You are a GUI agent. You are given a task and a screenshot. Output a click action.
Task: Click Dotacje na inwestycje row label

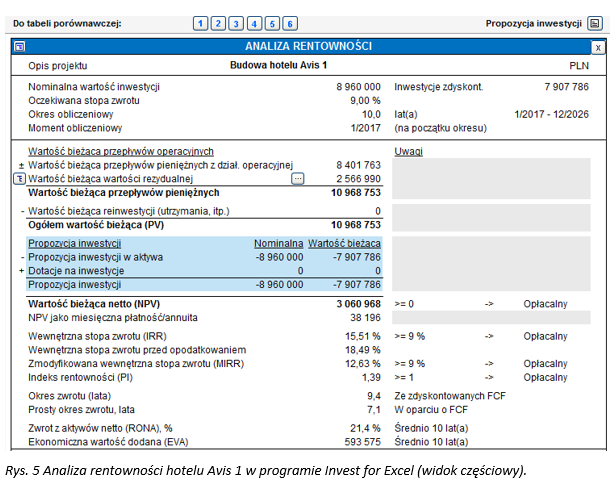tap(76, 271)
